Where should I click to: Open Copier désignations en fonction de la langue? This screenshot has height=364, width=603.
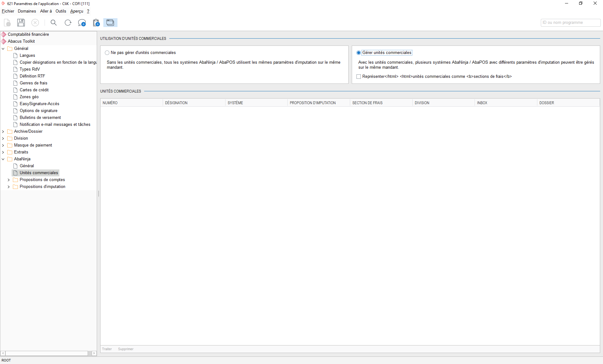(58, 62)
